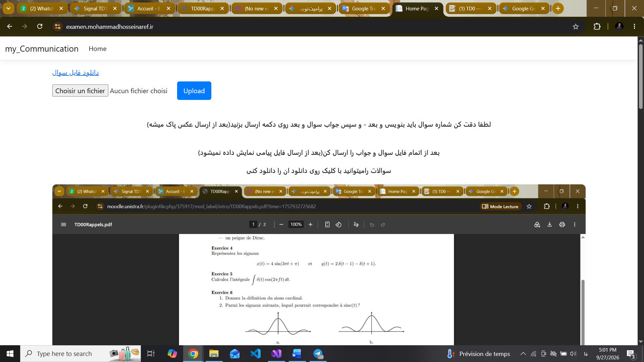Open the Windows Start menu
This screenshot has height=362, width=644.
point(10,354)
